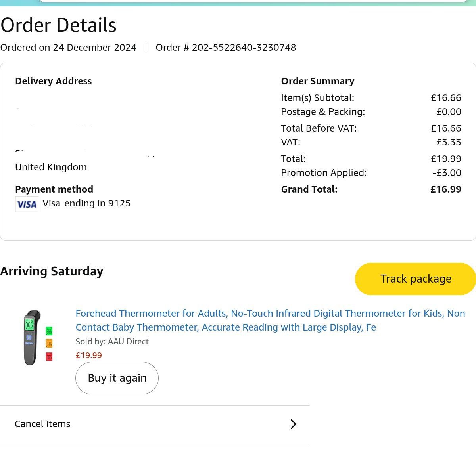This screenshot has width=476, height=455.
Task: Click the Visa card logo icon
Action: [27, 204]
